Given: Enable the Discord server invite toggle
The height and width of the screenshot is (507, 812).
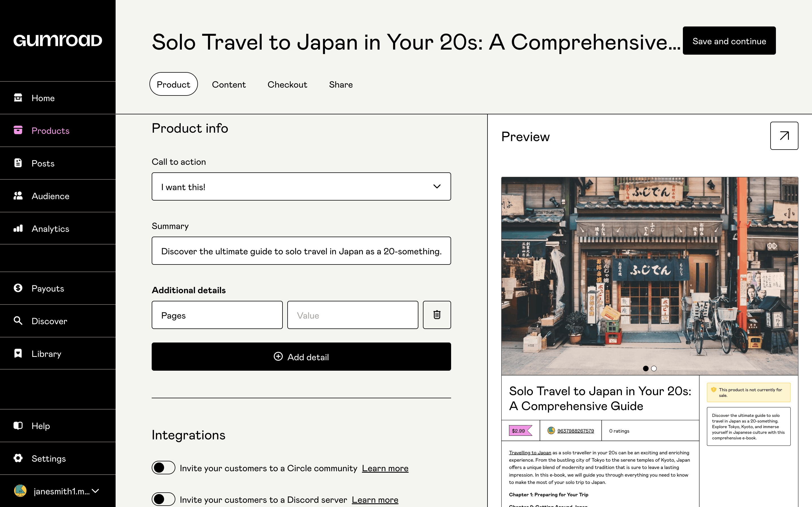Looking at the screenshot, I should [x=164, y=499].
